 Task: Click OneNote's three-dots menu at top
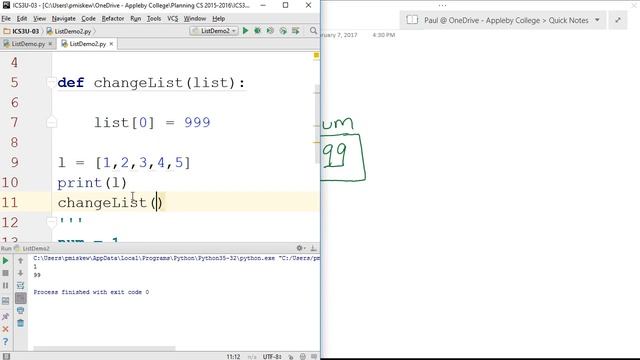442,6
